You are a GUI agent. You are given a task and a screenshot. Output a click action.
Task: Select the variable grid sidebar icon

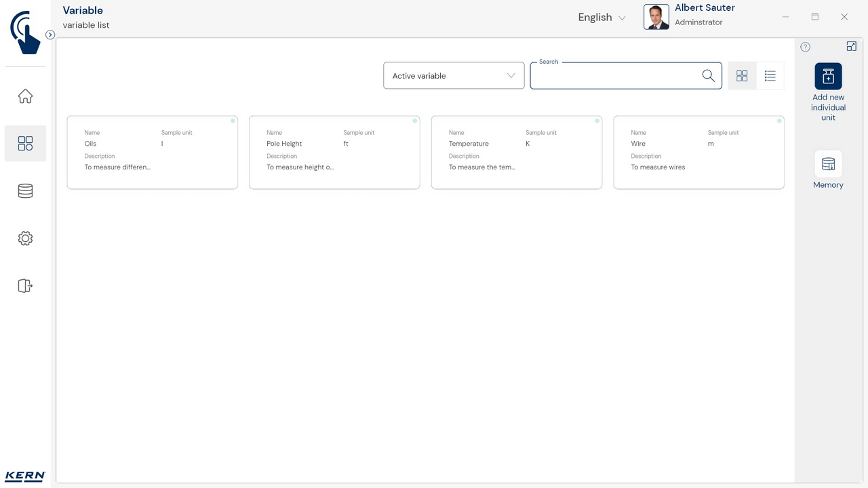pyautogui.click(x=25, y=143)
